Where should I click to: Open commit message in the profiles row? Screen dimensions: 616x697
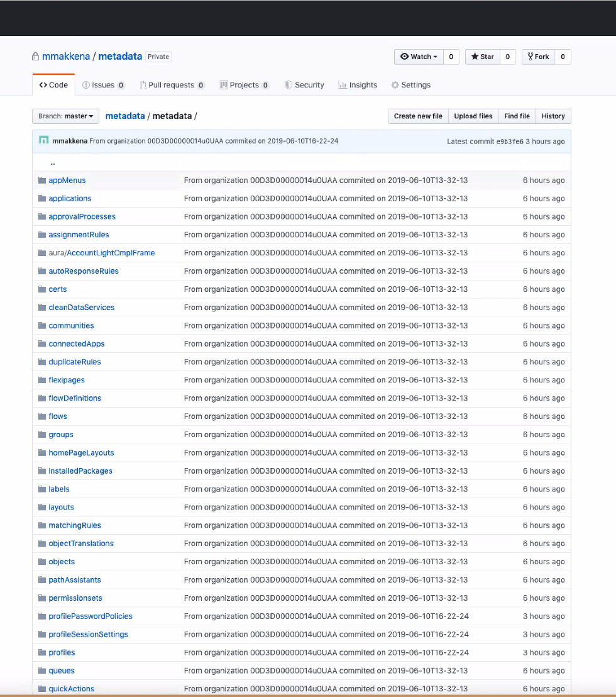click(x=326, y=652)
